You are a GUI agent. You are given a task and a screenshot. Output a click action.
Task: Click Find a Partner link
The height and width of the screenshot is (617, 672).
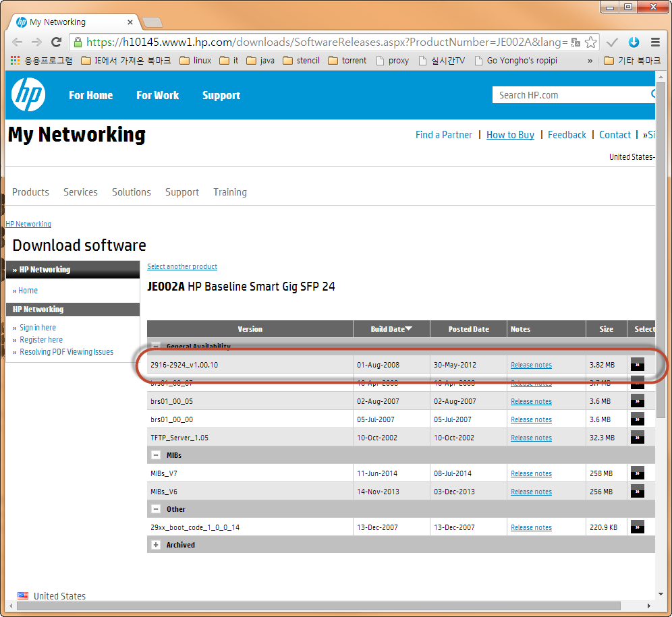(443, 135)
